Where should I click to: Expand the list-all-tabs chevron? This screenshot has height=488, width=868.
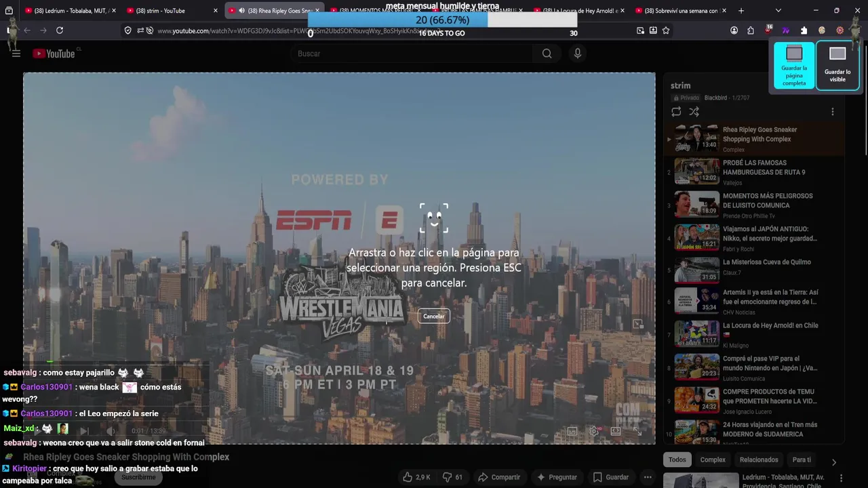pos(778,11)
